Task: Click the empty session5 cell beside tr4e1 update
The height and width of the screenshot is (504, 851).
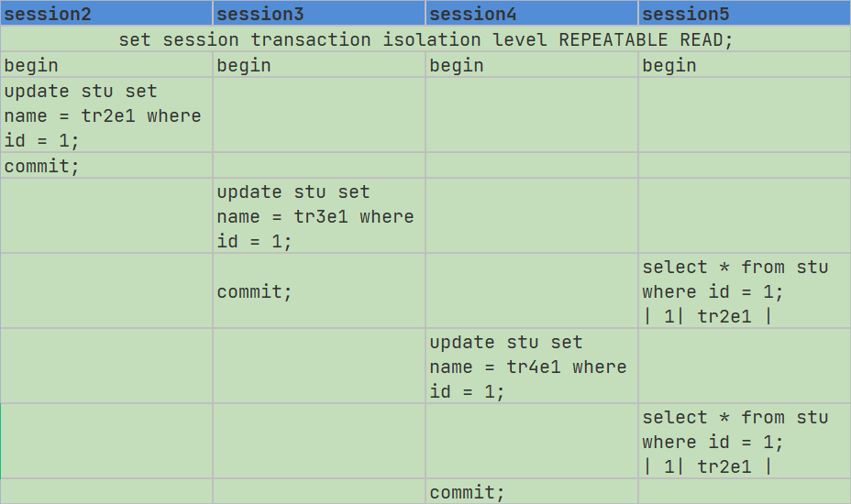Action: tap(745, 367)
